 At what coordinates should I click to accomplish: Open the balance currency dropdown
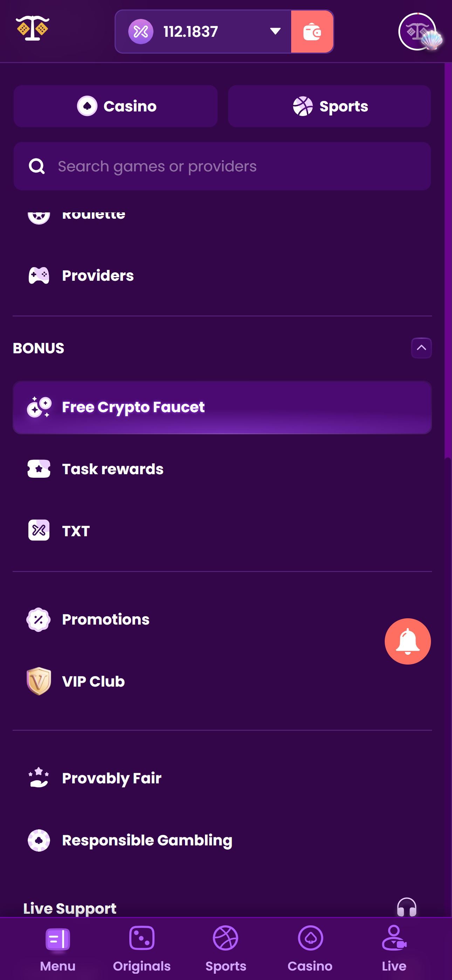275,32
